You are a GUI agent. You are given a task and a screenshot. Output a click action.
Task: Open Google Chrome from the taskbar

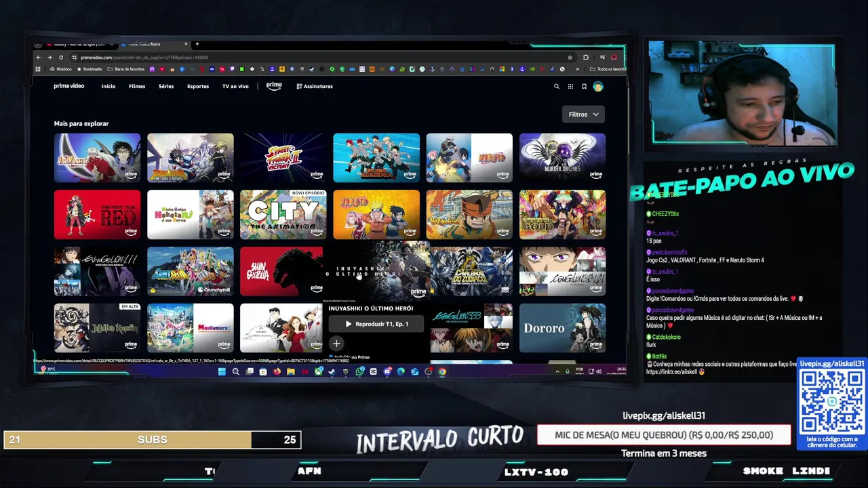(442, 371)
